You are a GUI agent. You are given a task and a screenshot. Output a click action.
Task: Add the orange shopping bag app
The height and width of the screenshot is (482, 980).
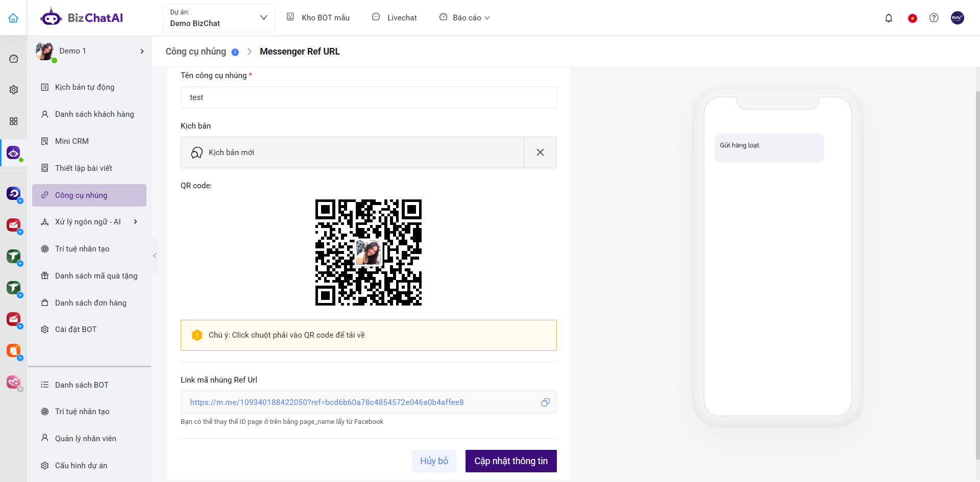click(x=14, y=351)
